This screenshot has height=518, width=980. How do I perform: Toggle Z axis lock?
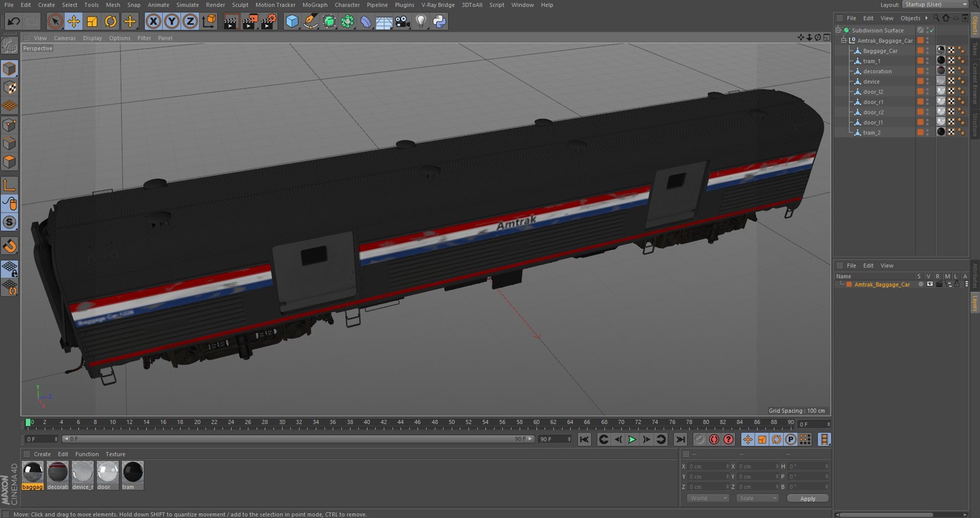click(190, 21)
